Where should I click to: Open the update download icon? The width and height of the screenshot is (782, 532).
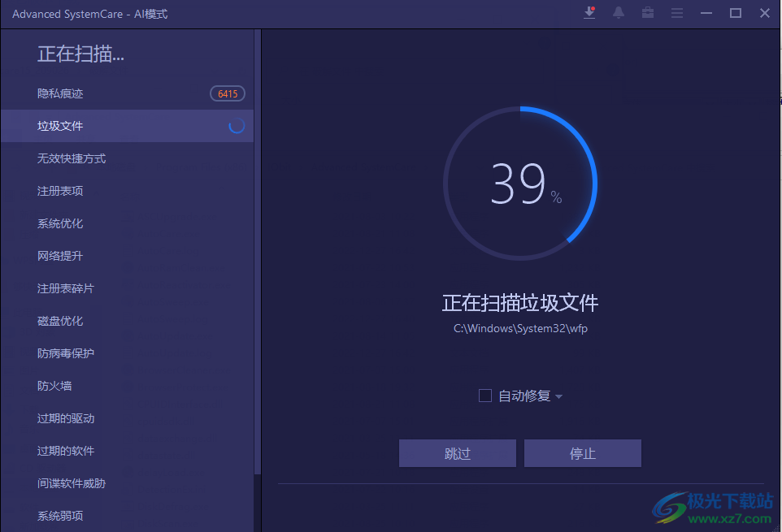(x=589, y=13)
